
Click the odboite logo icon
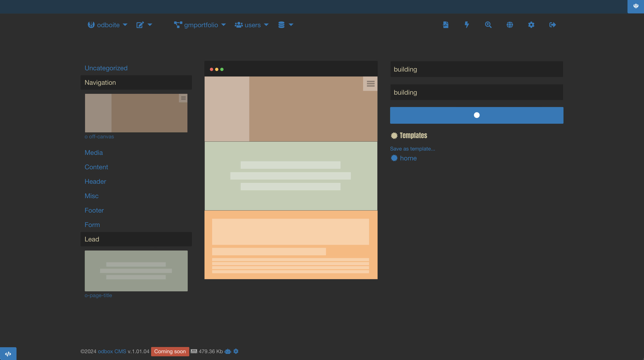click(x=91, y=25)
